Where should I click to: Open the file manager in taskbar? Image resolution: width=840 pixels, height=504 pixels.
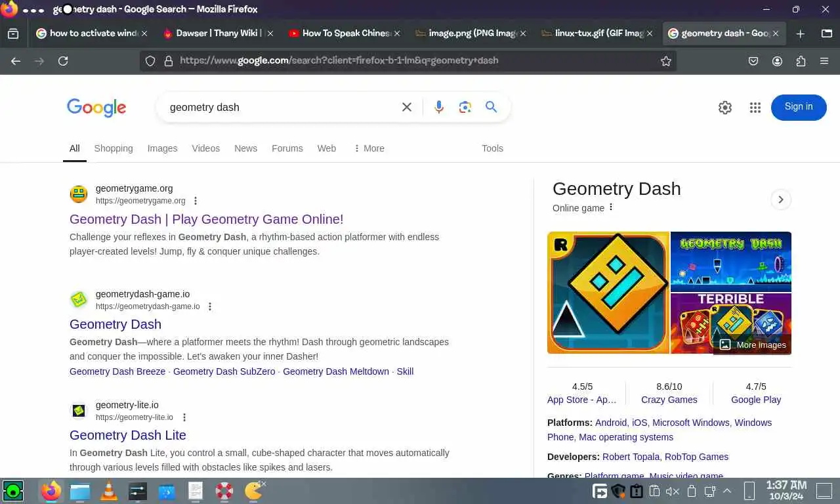[x=79, y=491]
